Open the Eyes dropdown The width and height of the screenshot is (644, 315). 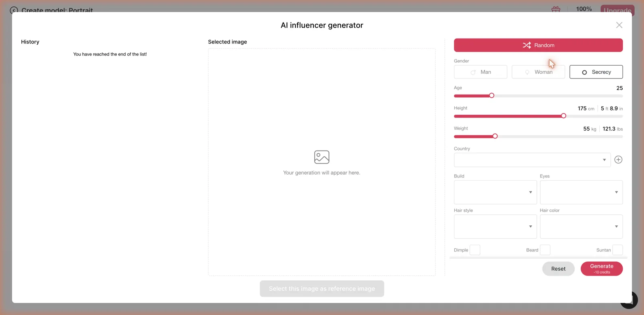581,192
